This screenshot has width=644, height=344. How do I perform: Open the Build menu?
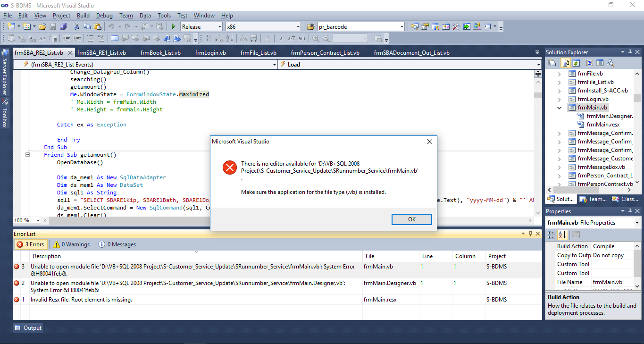pyautogui.click(x=83, y=16)
